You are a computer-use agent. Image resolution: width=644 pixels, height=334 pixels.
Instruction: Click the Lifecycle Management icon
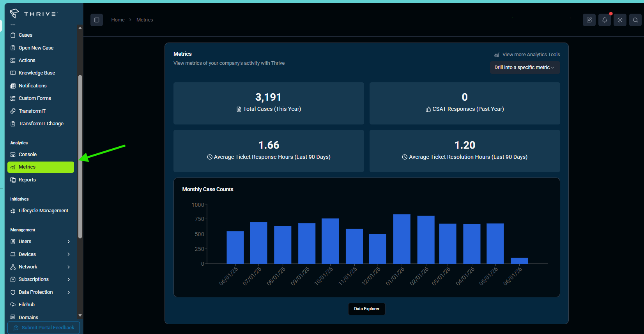13,211
